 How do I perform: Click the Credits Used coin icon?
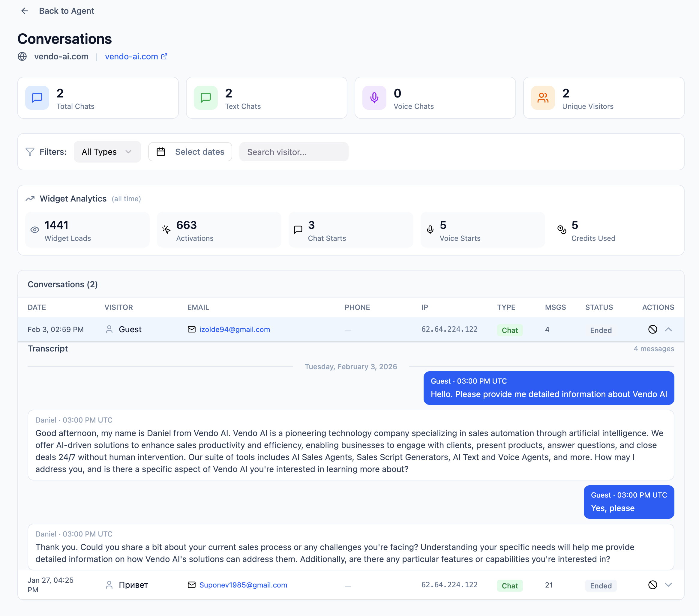pyautogui.click(x=562, y=230)
